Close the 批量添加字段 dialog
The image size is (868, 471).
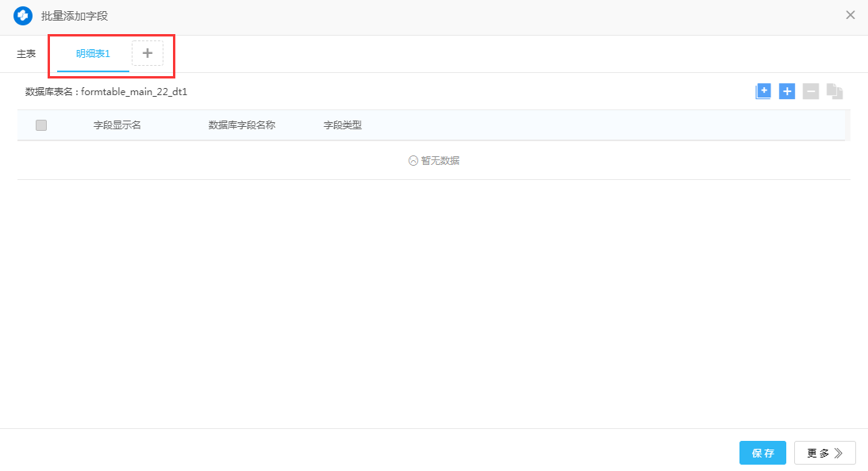(x=850, y=15)
